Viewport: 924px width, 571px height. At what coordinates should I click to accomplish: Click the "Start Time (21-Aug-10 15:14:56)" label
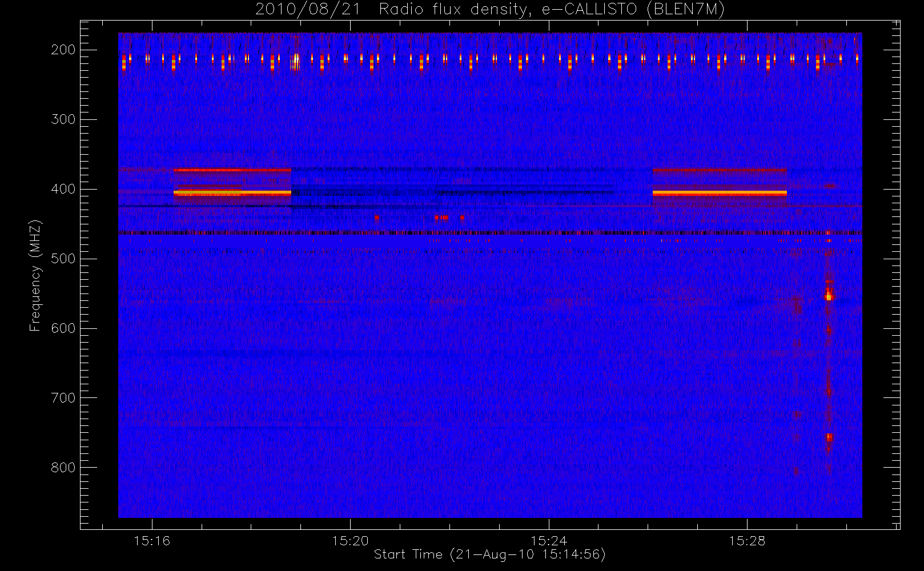point(489,554)
